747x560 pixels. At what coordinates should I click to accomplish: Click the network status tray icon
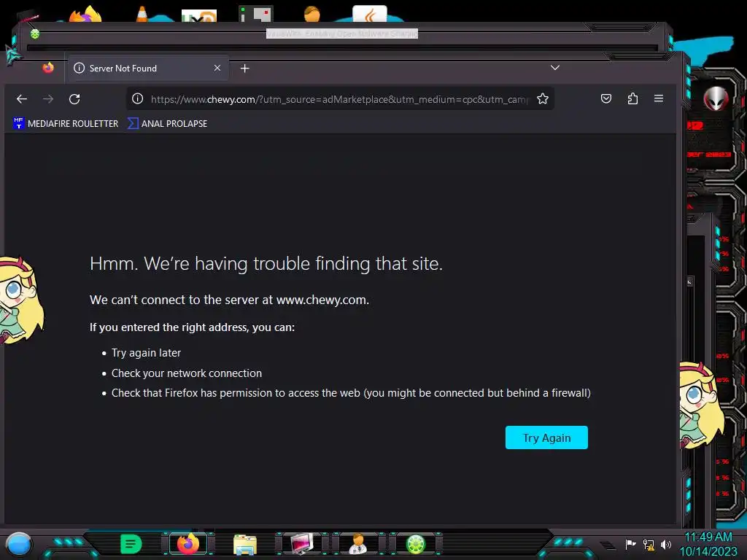(x=649, y=544)
